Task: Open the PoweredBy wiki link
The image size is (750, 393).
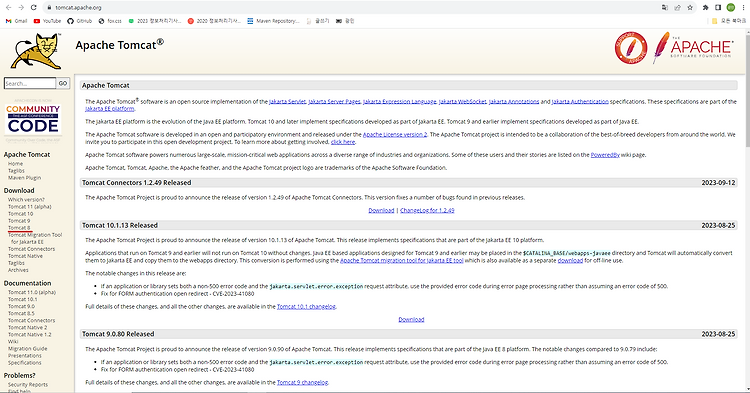Action: tap(605, 155)
